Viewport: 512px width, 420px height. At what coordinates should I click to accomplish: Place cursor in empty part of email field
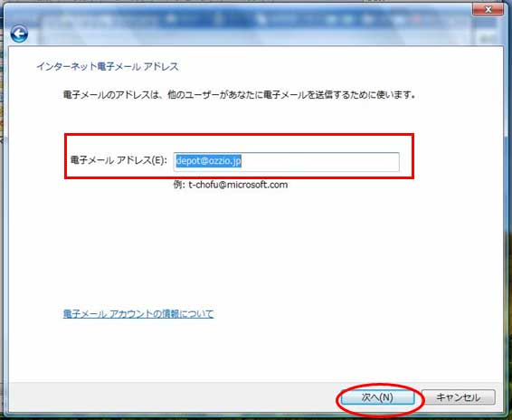pyautogui.click(x=320, y=161)
